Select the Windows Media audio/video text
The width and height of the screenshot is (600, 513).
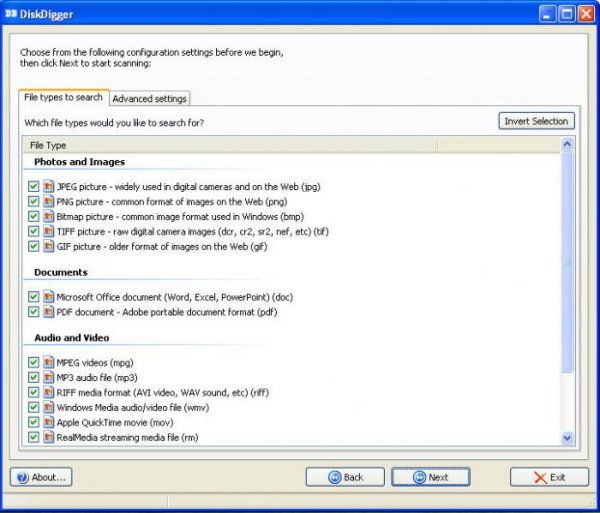click(133, 407)
